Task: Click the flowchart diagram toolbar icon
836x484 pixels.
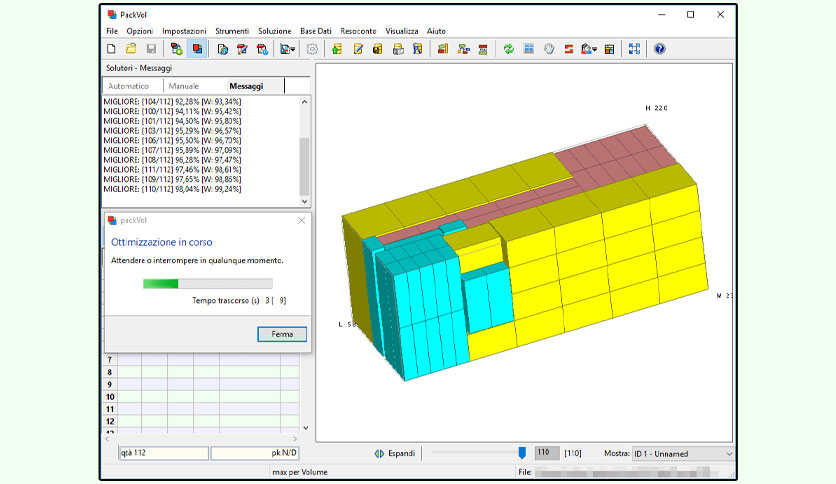Action: pyautogui.click(x=463, y=49)
